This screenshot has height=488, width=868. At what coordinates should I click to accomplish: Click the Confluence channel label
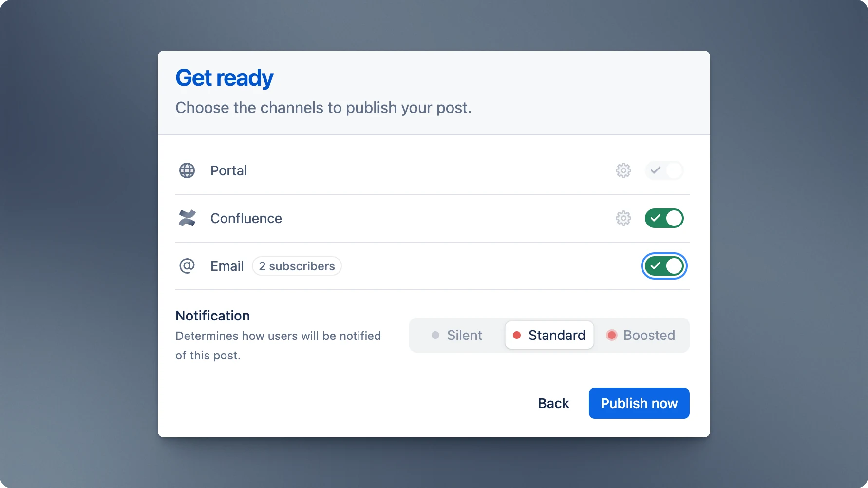click(x=246, y=218)
